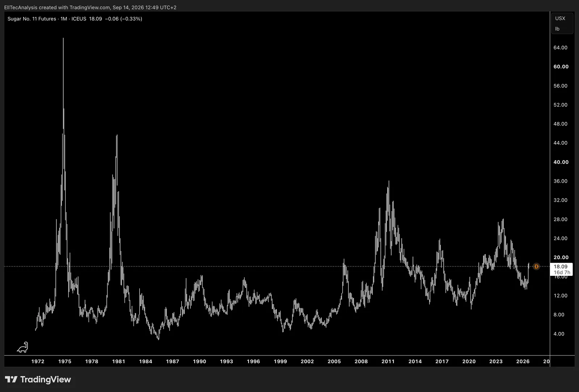Image resolution: width=579 pixels, height=392 pixels.
Task: Click 2020 on the time axis
Action: pyautogui.click(x=469, y=361)
